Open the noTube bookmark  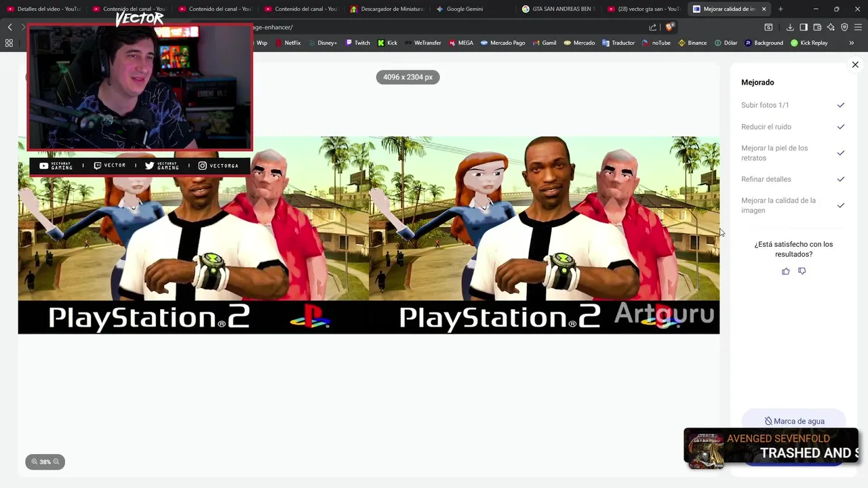tap(656, 43)
